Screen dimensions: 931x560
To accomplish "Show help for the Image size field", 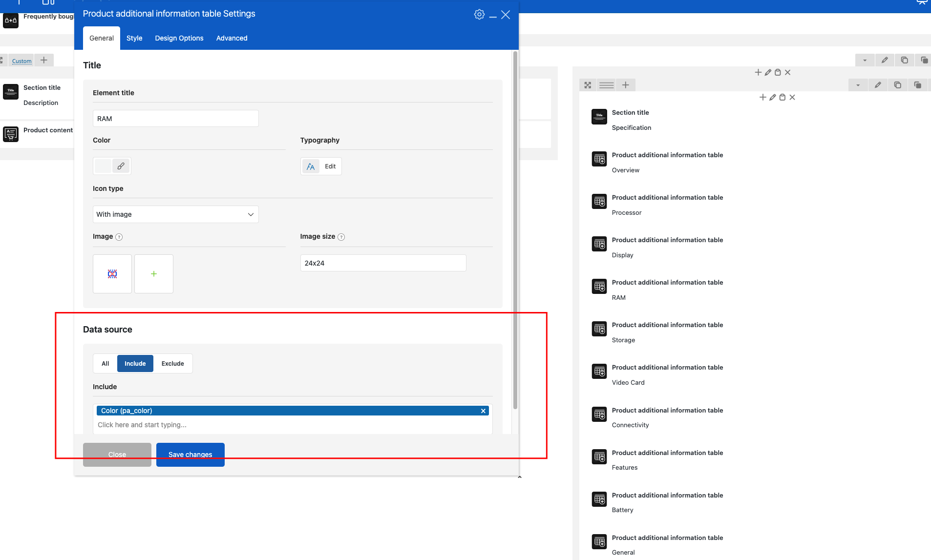I will [x=341, y=237].
